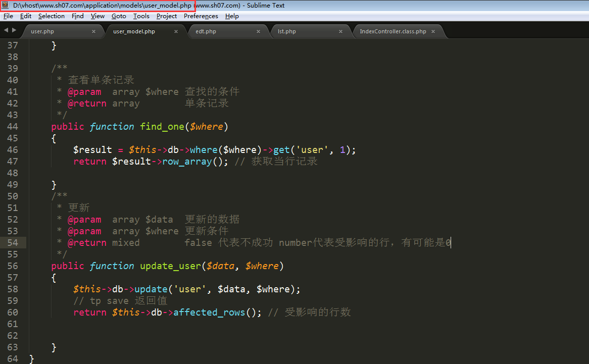Close the user.php tab
Screen dimensions: 589x364
tap(93, 31)
